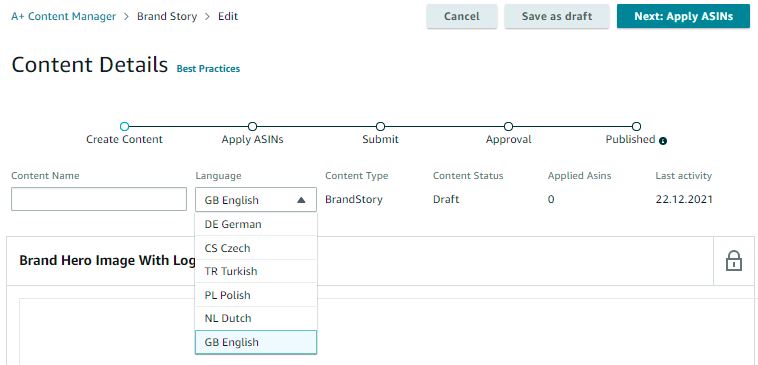Click the Edit breadcrumb text
The image size is (758, 365).
[x=228, y=16]
